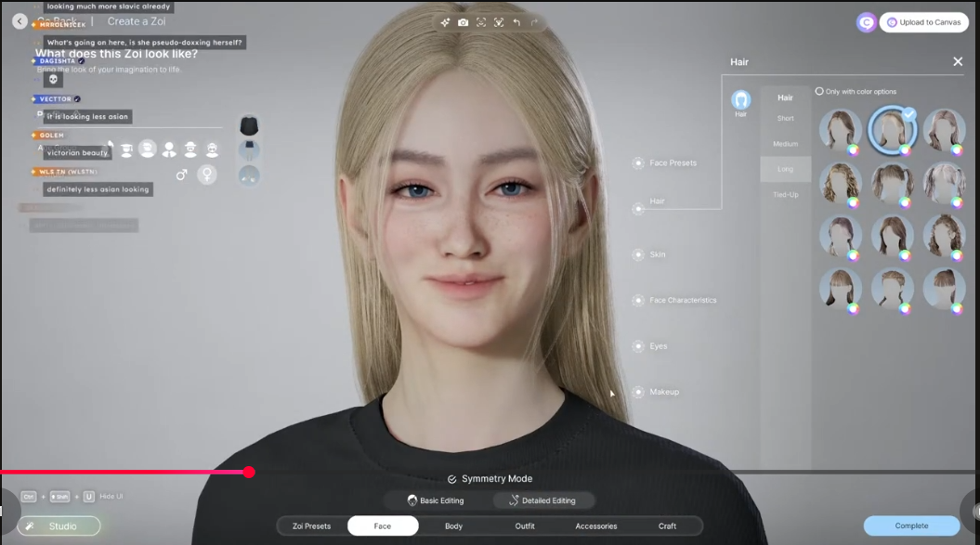Click the Canvas profile icon beside Upload
980x545 pixels.
point(866,22)
